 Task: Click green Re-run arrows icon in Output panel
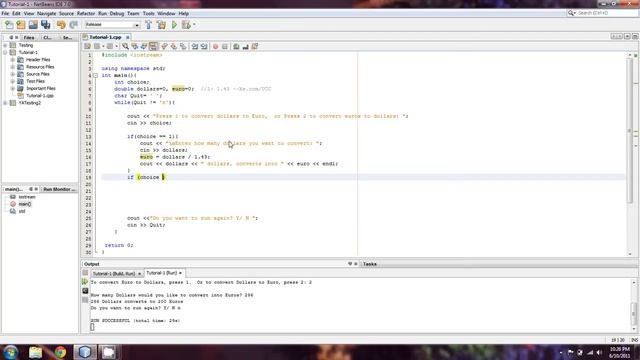tap(85, 282)
